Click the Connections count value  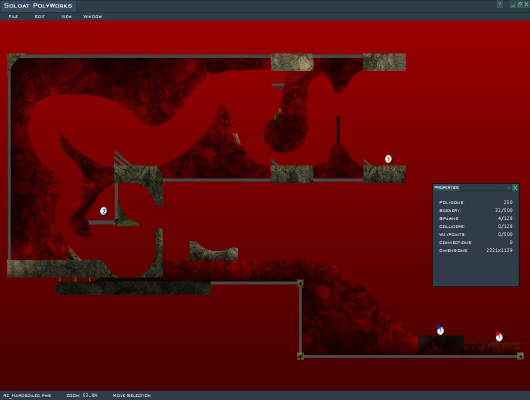point(511,242)
